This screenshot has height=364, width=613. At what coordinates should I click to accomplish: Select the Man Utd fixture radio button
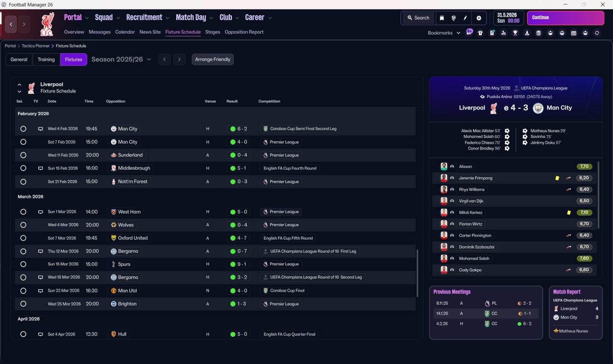[23, 291]
